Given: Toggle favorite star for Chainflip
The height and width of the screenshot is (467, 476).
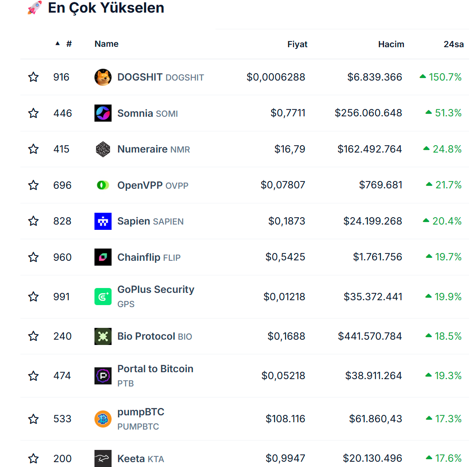Looking at the screenshot, I should [33, 257].
